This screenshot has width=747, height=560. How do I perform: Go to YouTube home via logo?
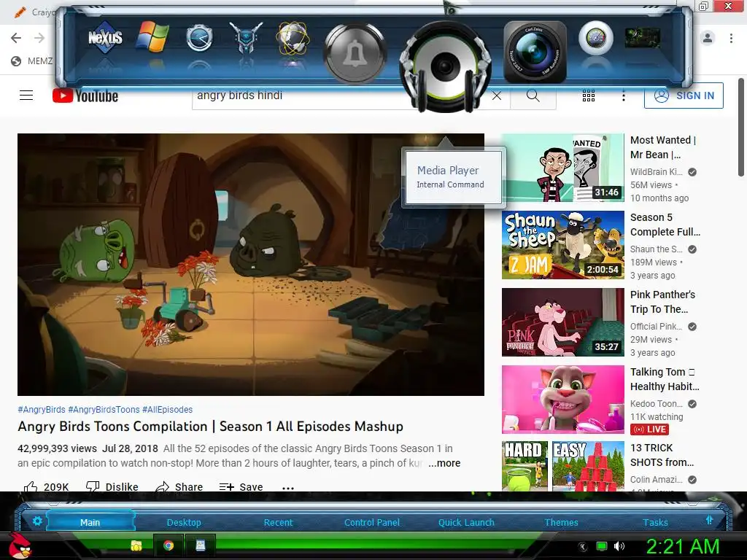[85, 96]
